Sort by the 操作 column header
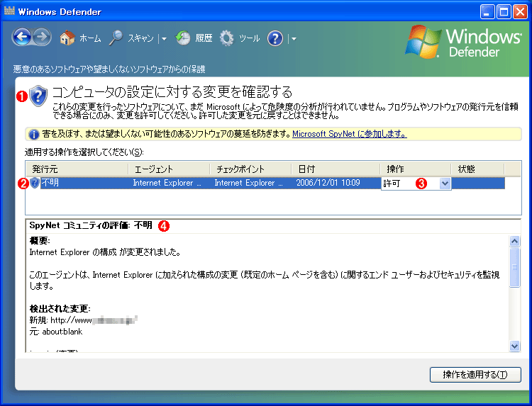 (x=415, y=169)
